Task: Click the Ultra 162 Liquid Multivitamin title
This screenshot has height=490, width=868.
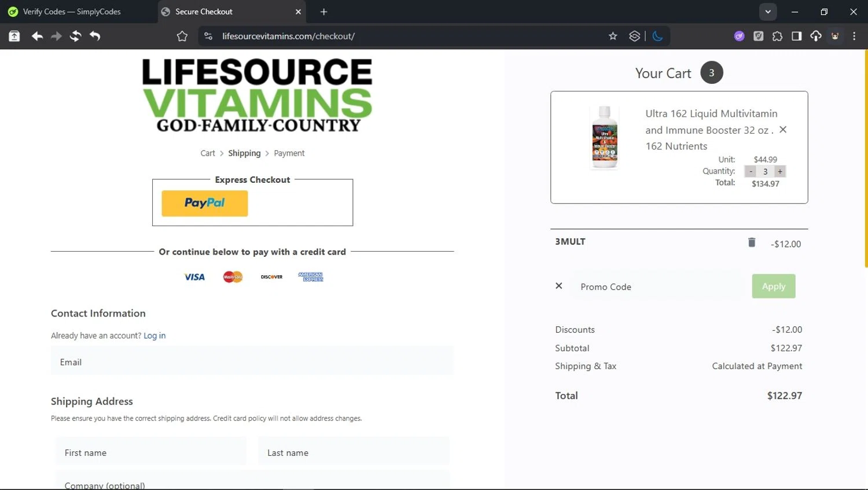Action: [711, 130]
